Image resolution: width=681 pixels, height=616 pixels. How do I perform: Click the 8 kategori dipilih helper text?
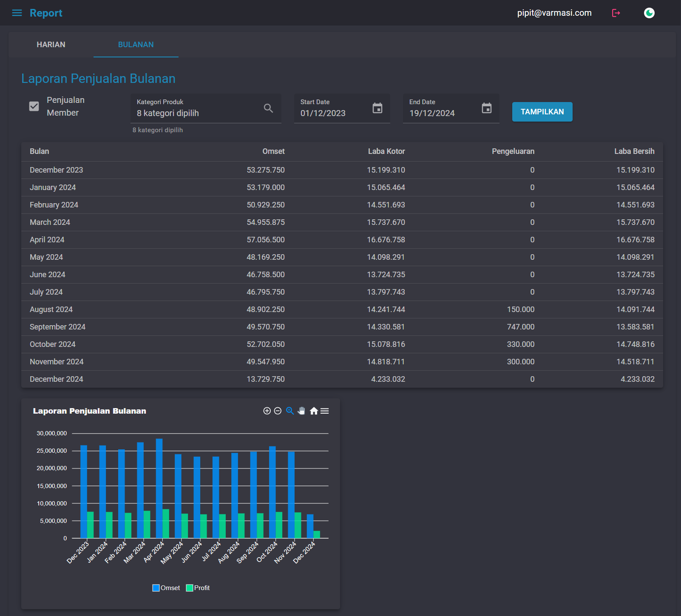coord(158,130)
